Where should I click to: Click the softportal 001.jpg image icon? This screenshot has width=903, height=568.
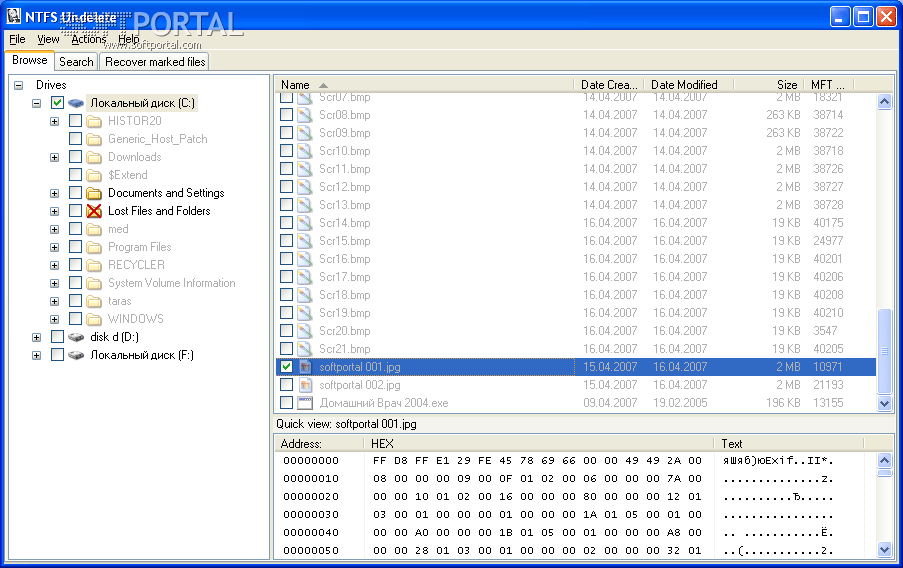click(305, 367)
